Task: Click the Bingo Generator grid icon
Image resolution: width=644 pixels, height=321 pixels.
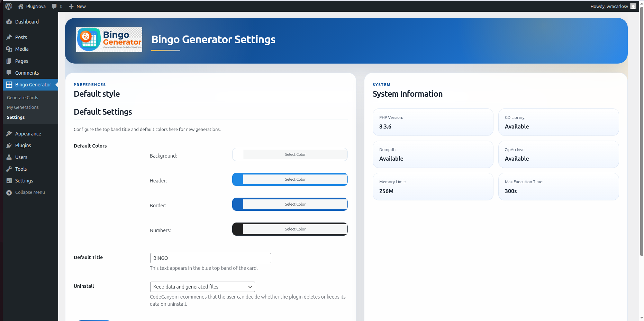Action: pyautogui.click(x=9, y=85)
